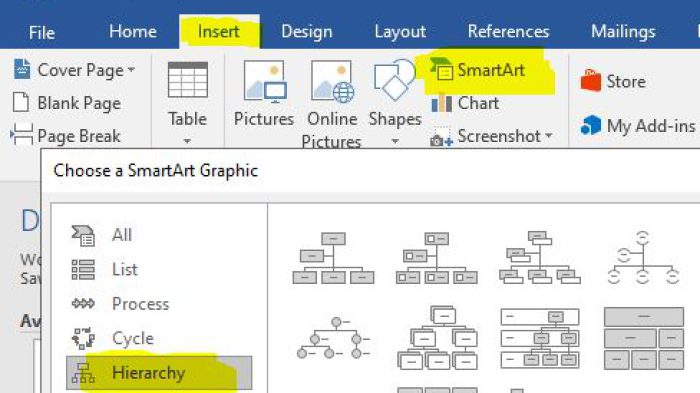
Task: Click the Shapes icon
Action: [395, 80]
